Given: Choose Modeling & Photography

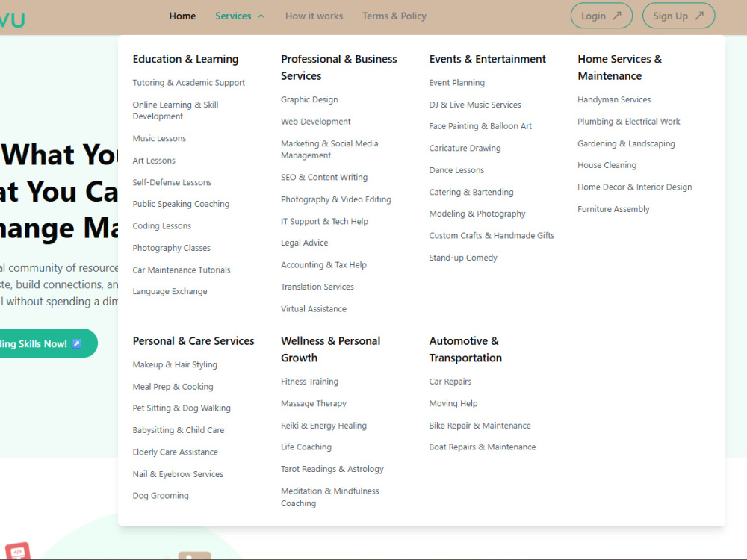Looking at the screenshot, I should [x=477, y=214].
